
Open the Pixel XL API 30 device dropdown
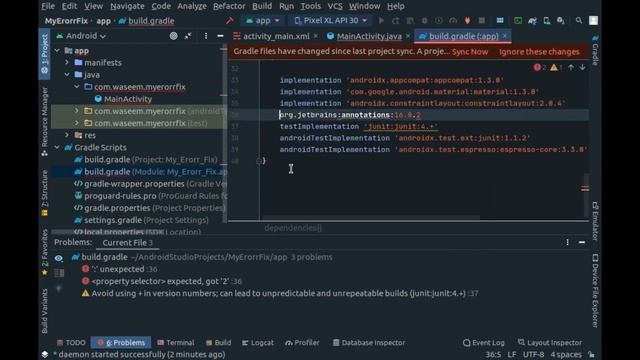click(x=331, y=20)
